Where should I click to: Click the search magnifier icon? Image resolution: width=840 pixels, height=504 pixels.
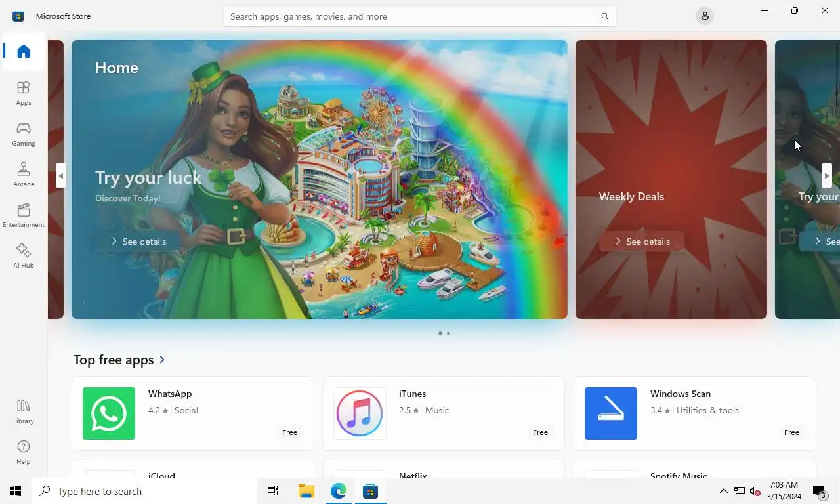tap(604, 16)
